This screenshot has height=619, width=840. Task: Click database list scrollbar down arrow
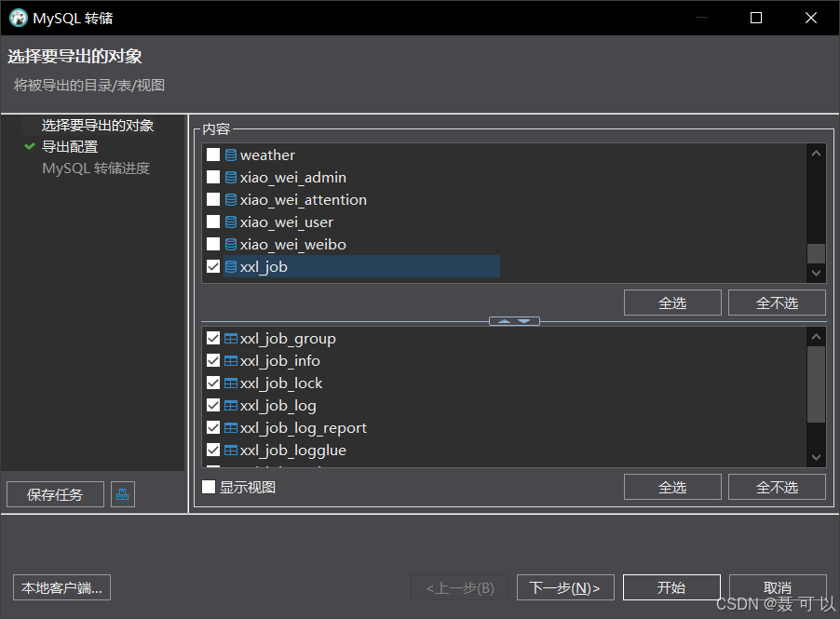tap(816, 273)
